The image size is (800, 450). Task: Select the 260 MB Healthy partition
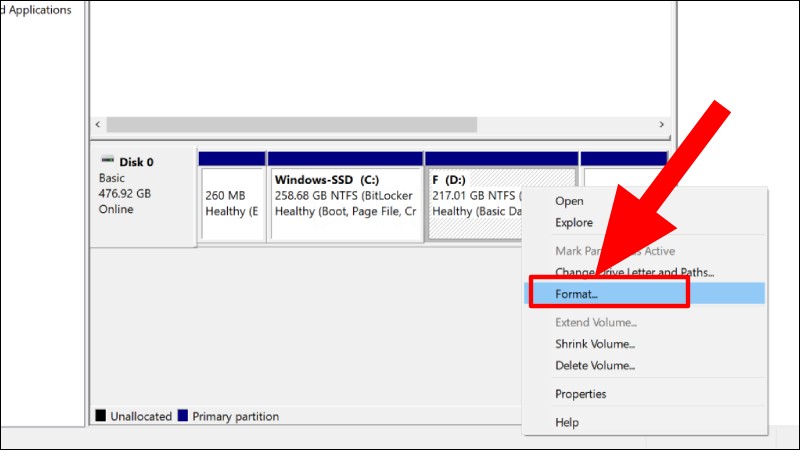pyautogui.click(x=232, y=203)
